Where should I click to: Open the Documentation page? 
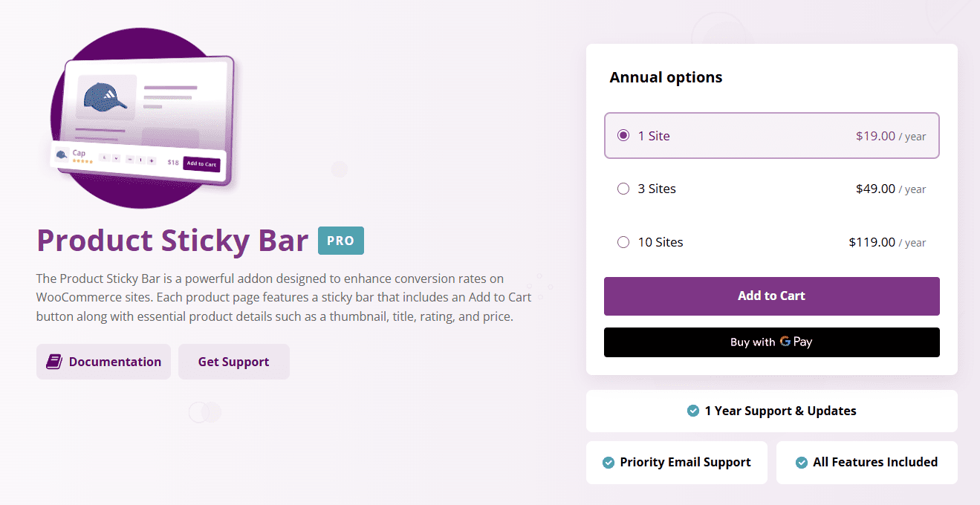coord(103,361)
